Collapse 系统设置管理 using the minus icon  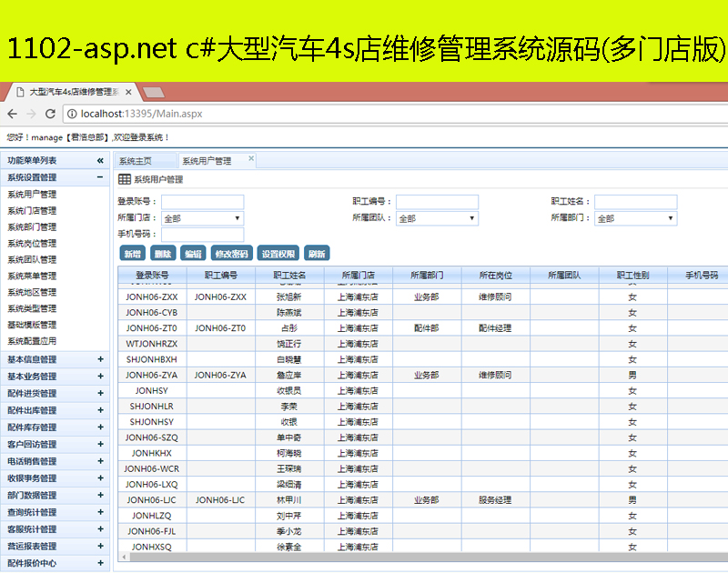[x=100, y=177]
